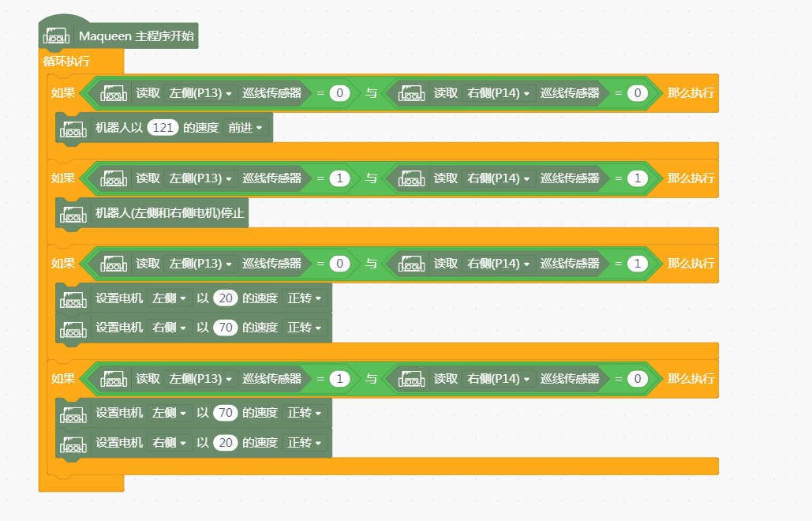The image size is (812, 521).
Task: Click robot icon on 前进 speed block
Action: point(73,129)
